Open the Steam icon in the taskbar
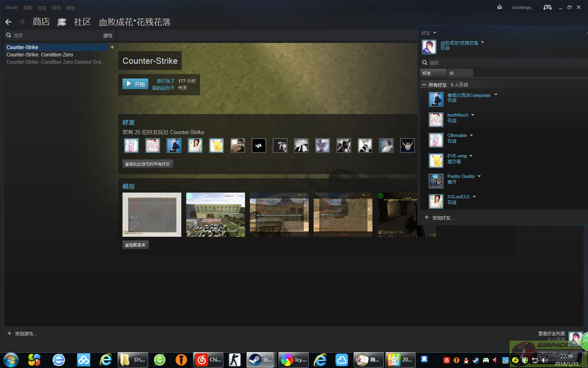The image size is (588, 368). 260,360
